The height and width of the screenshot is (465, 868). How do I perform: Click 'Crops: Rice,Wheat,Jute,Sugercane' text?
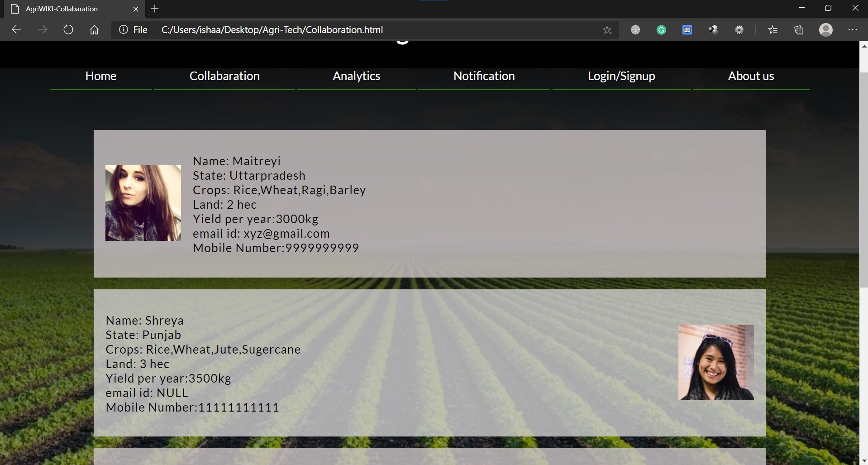coord(203,350)
